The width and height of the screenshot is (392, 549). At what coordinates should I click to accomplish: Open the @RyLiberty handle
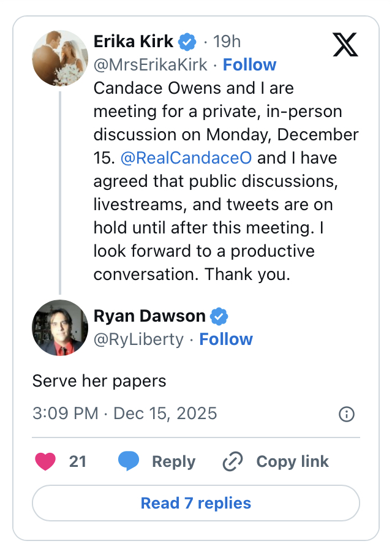(138, 339)
